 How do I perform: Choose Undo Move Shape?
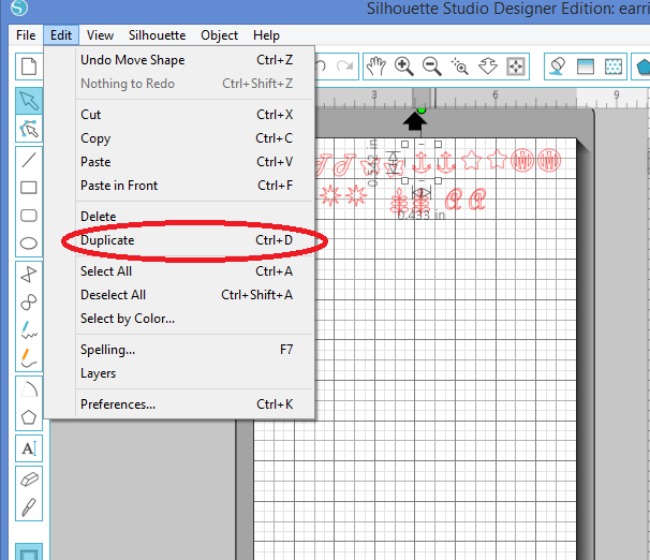187,60
